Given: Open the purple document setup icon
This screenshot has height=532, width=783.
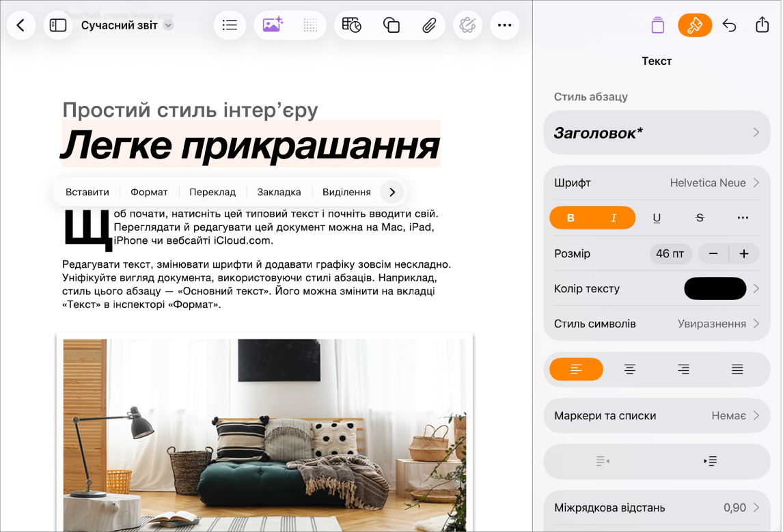Looking at the screenshot, I should point(658,25).
